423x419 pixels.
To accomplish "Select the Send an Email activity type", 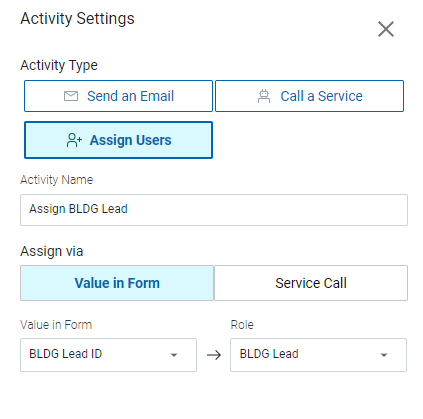I will pos(118,96).
